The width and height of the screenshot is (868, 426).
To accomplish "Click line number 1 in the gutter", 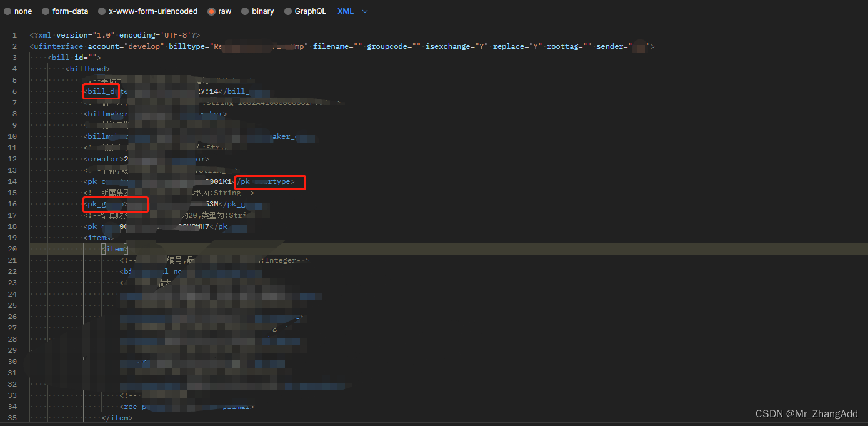I will (x=14, y=34).
